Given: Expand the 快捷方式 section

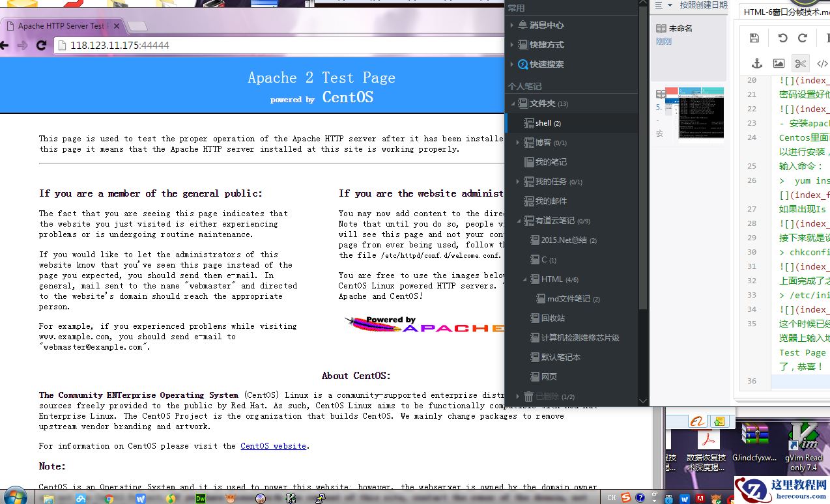Looking at the screenshot, I should coord(512,44).
